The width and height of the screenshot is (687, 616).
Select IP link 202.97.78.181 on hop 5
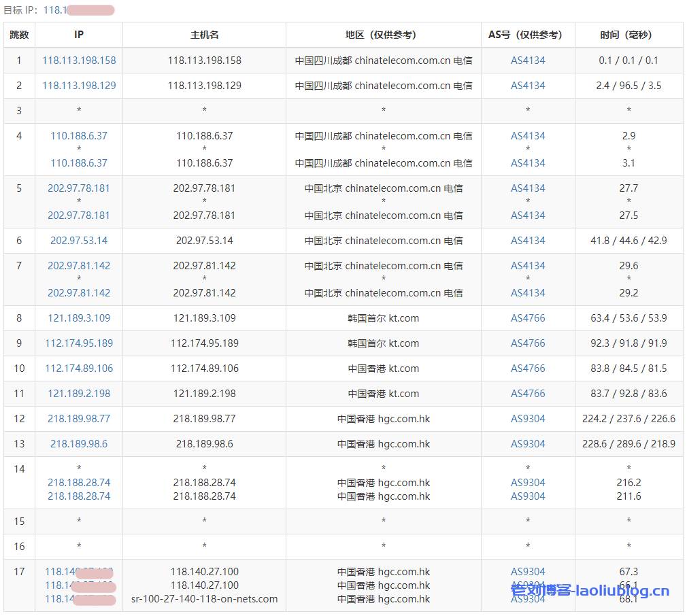click(79, 188)
